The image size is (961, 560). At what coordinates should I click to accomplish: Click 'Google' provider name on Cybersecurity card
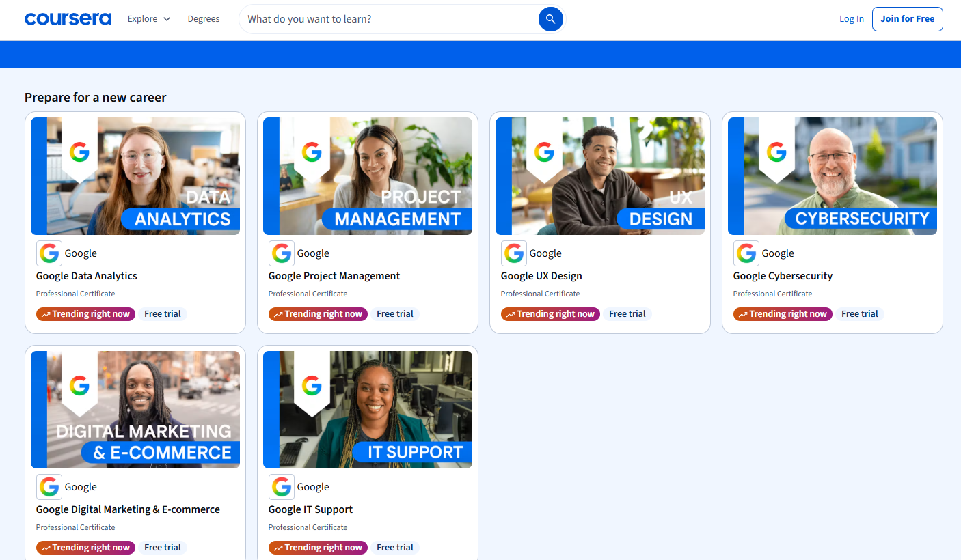778,253
